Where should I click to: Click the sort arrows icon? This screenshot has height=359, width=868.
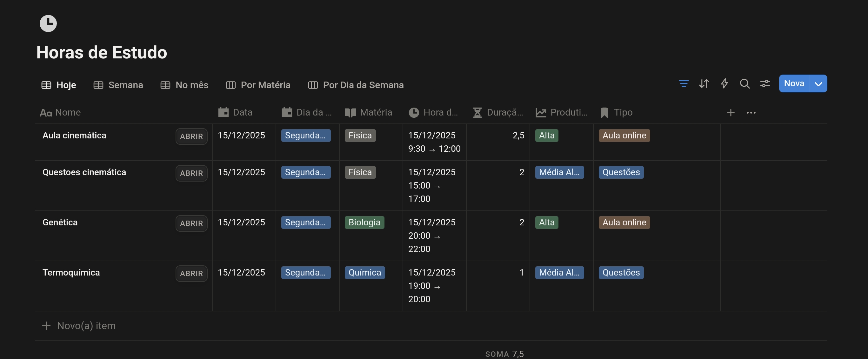click(704, 83)
